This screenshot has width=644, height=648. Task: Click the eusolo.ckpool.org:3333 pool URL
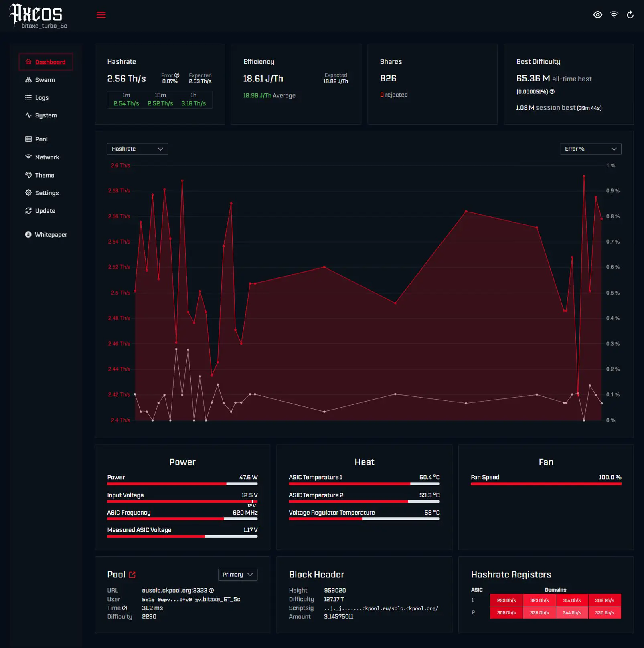[174, 591]
